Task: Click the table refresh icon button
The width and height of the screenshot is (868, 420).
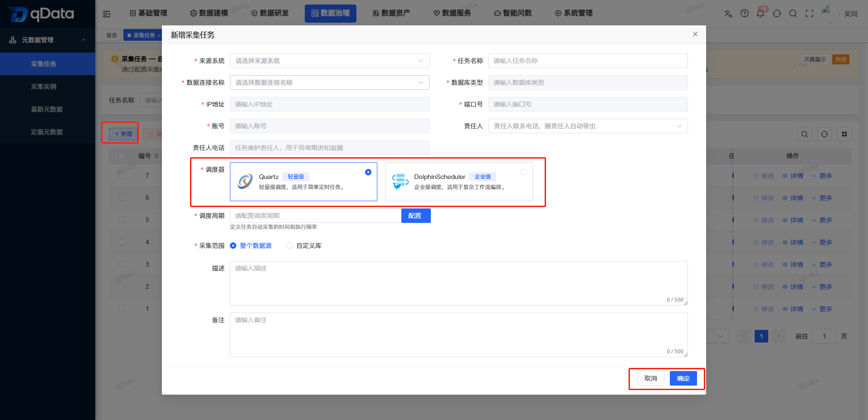Action: click(x=824, y=134)
